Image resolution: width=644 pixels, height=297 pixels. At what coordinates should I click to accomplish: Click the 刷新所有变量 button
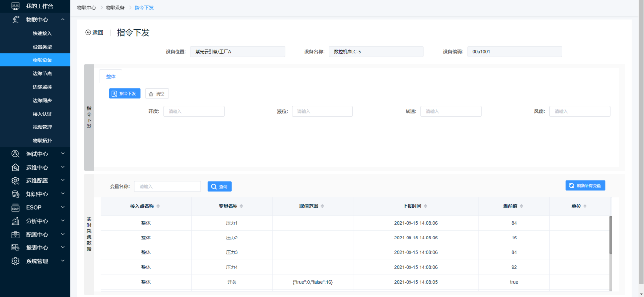[585, 185]
